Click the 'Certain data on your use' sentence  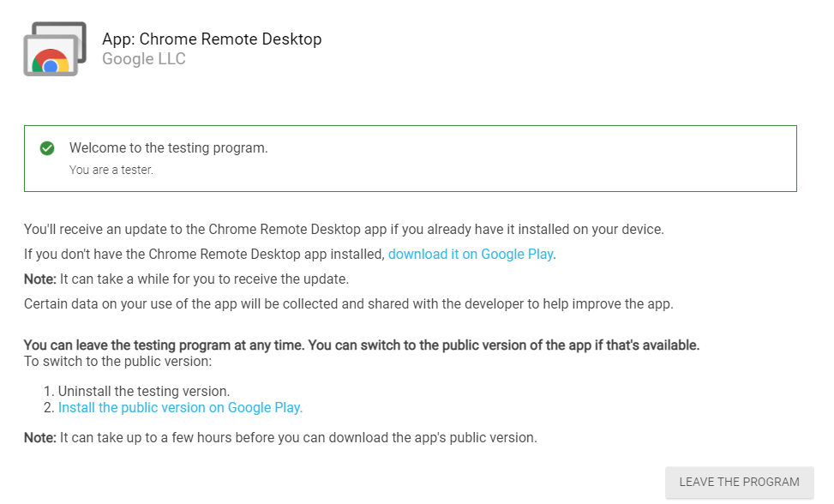tap(348, 303)
